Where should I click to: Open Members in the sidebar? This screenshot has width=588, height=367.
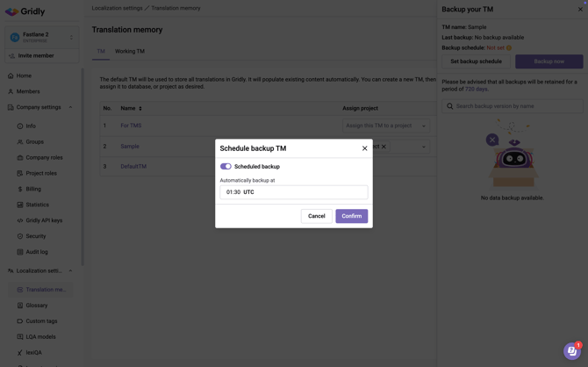(x=28, y=91)
